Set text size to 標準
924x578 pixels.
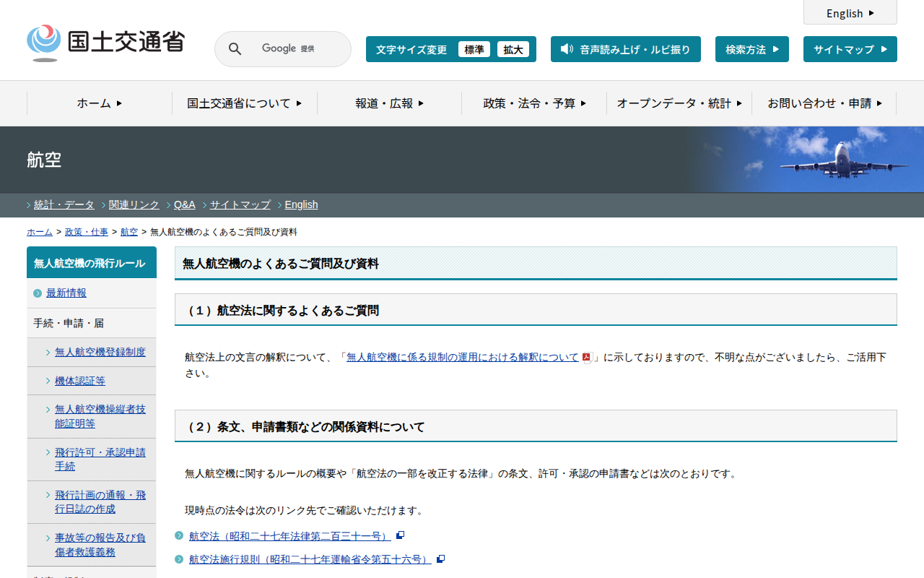coord(474,49)
